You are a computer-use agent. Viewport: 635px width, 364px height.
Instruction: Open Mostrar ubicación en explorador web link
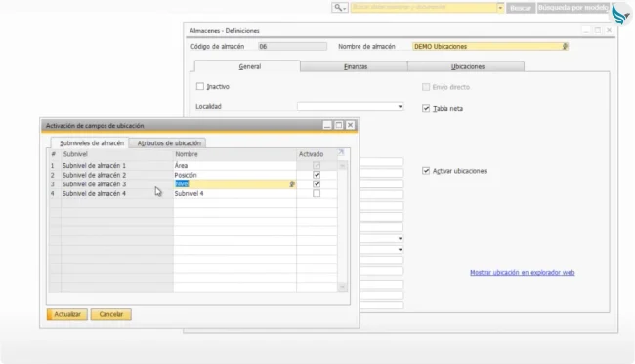[522, 272]
